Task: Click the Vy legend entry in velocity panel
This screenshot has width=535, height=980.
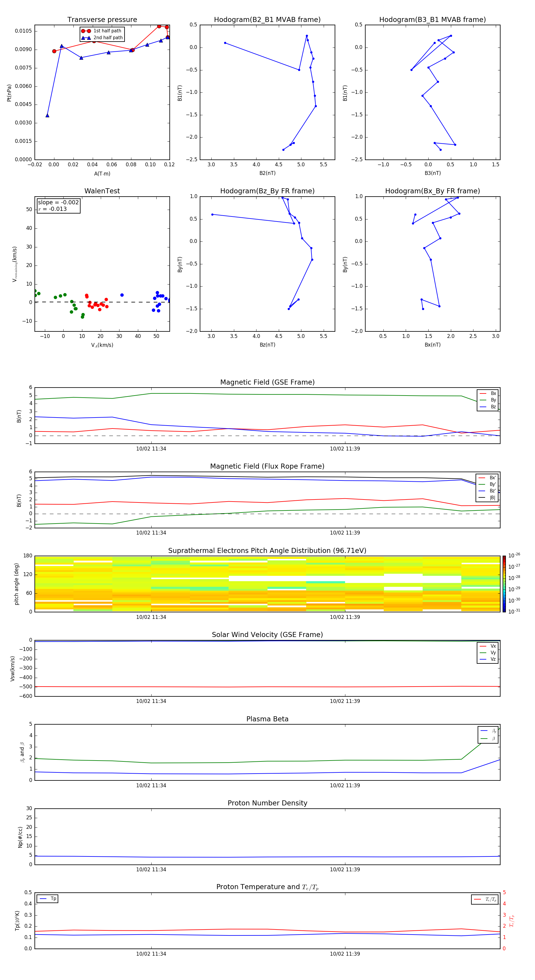Action: [x=488, y=653]
